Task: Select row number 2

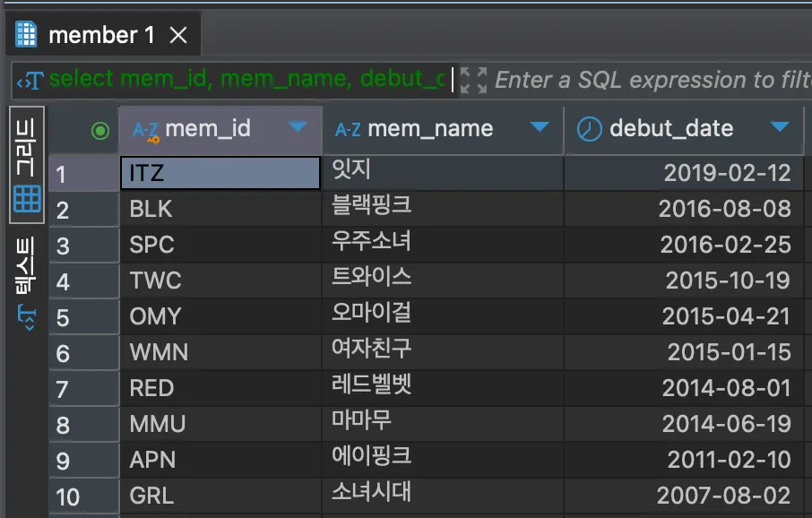Action: (84, 210)
